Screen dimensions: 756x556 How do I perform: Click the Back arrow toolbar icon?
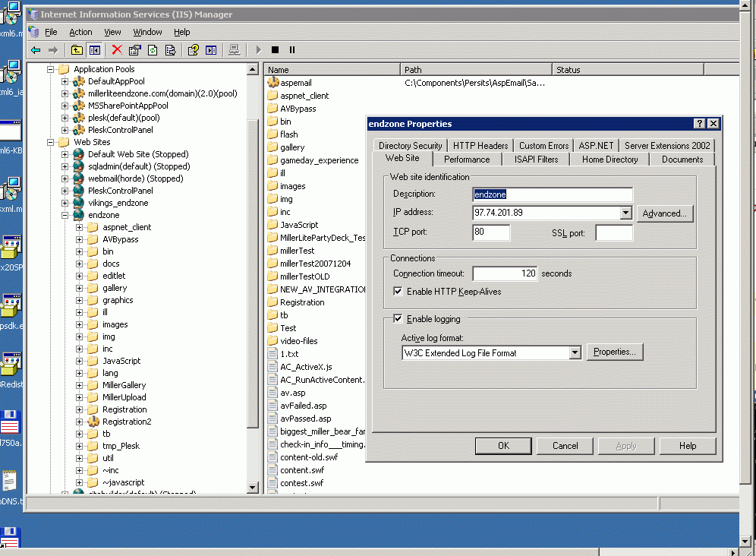pos(36,50)
